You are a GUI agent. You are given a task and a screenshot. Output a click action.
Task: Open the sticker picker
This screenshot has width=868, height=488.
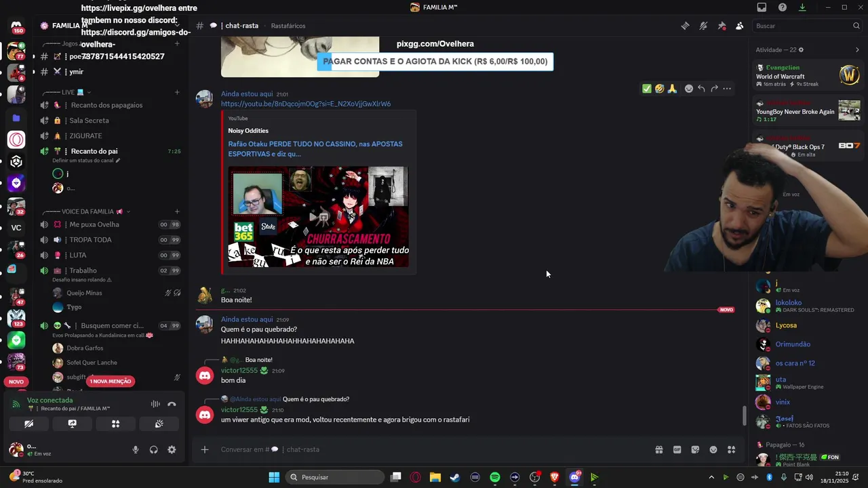(695, 449)
